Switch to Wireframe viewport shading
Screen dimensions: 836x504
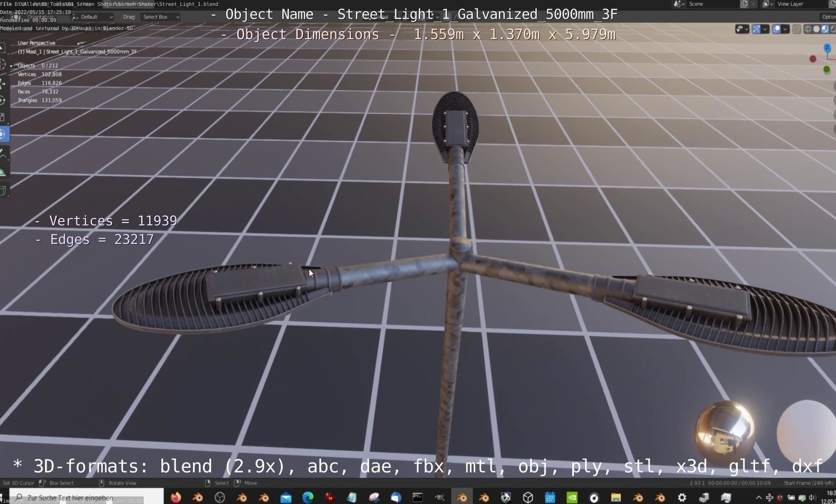[x=808, y=29]
